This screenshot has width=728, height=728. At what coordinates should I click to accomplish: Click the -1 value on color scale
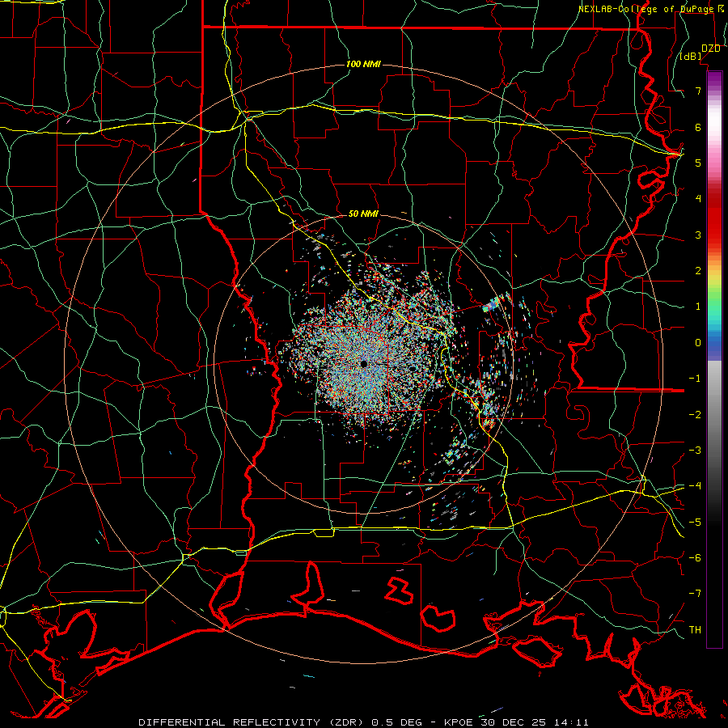(695, 379)
